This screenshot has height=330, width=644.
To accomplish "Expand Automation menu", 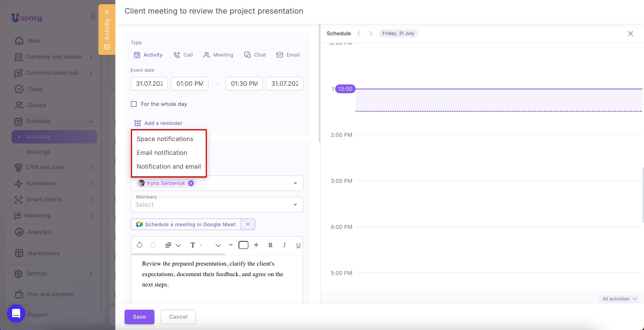I will click(x=91, y=183).
